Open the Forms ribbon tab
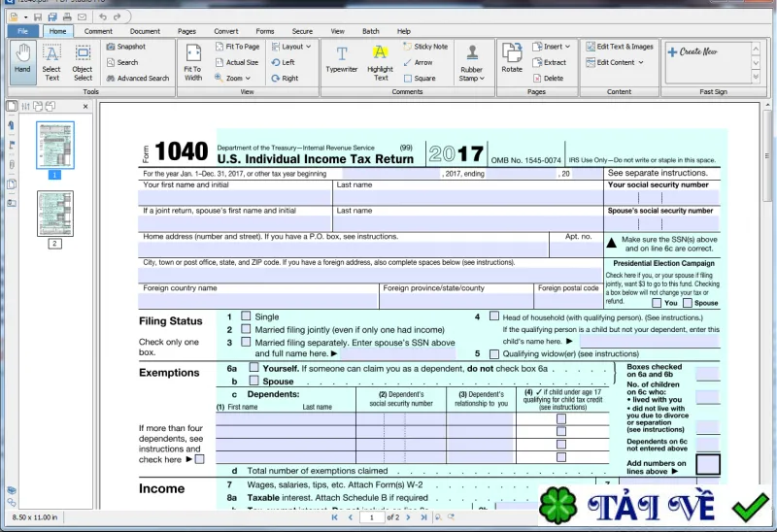This screenshot has width=777, height=532. 265,31
